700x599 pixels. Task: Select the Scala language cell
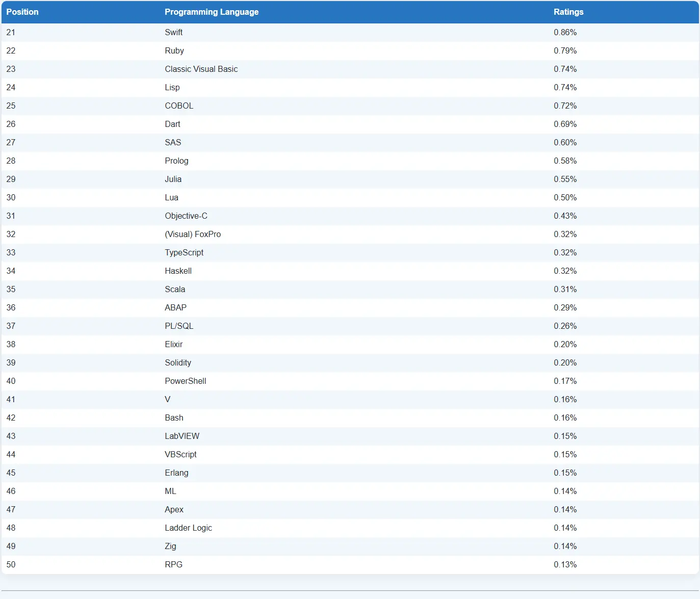pos(175,289)
